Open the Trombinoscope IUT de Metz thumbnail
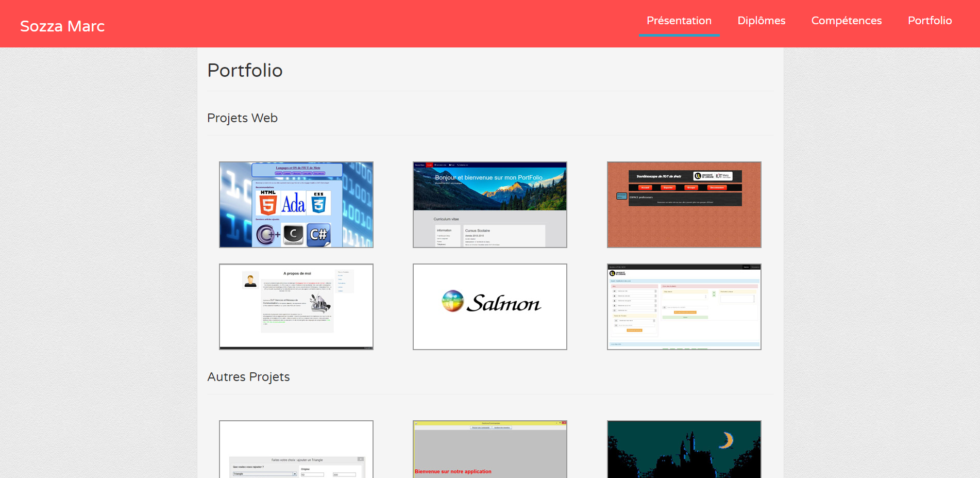 pos(684,205)
